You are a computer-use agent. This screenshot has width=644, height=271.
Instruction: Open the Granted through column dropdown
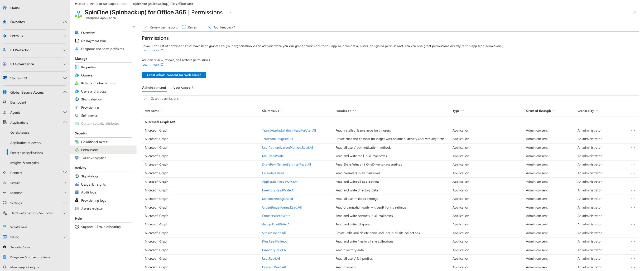554,111
